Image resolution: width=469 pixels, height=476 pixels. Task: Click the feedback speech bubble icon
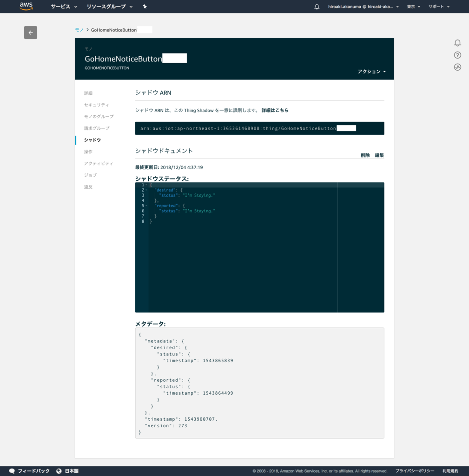[12, 471]
